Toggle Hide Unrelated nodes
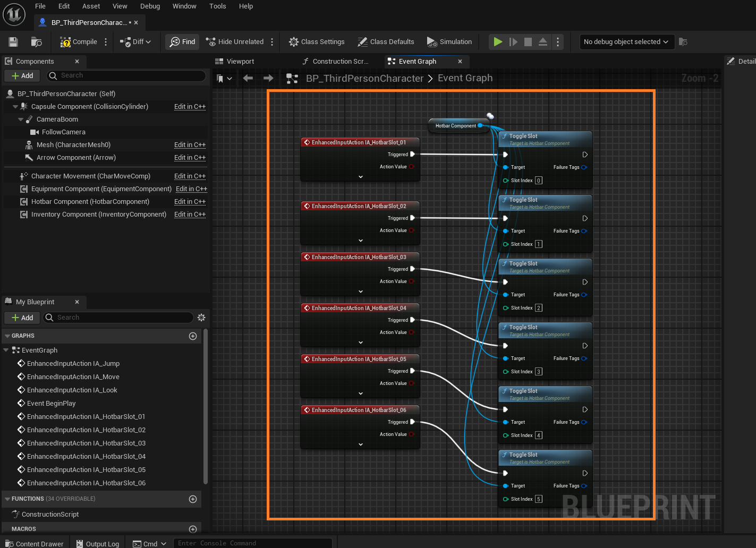This screenshot has height=548, width=756. 235,42
